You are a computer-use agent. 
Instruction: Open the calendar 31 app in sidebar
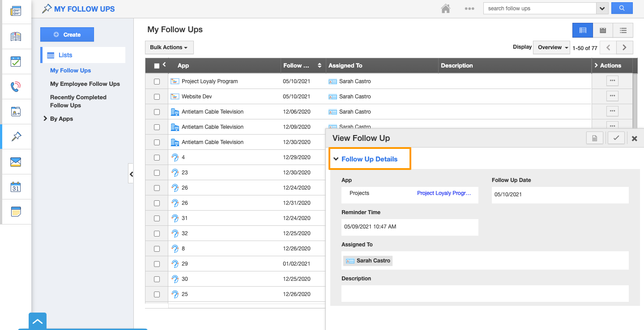(x=16, y=187)
